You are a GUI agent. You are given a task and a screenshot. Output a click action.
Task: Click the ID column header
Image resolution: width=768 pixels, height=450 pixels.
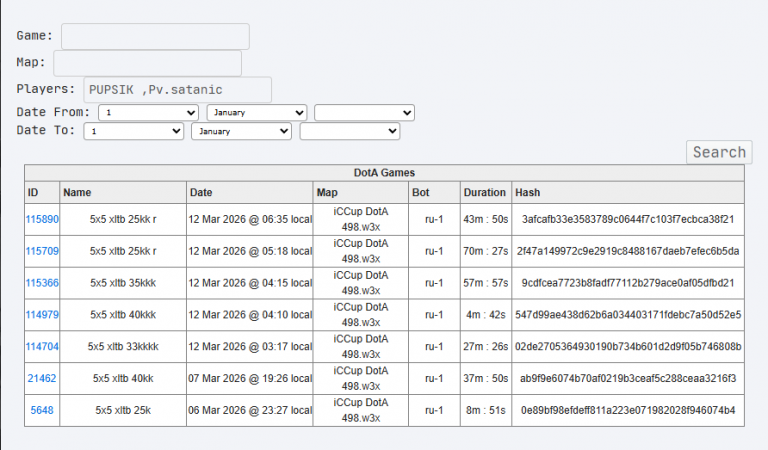42,192
